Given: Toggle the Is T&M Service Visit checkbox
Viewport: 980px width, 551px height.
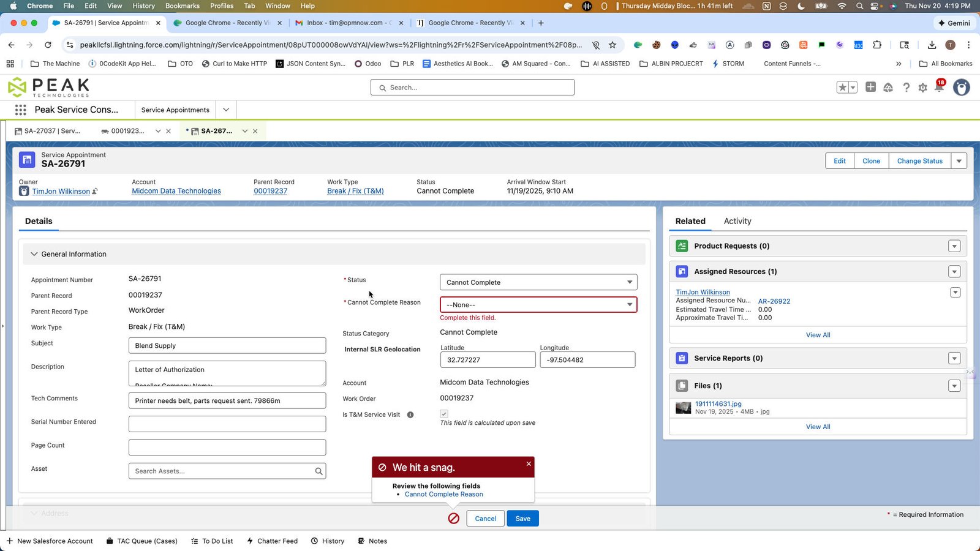Looking at the screenshot, I should point(444,414).
